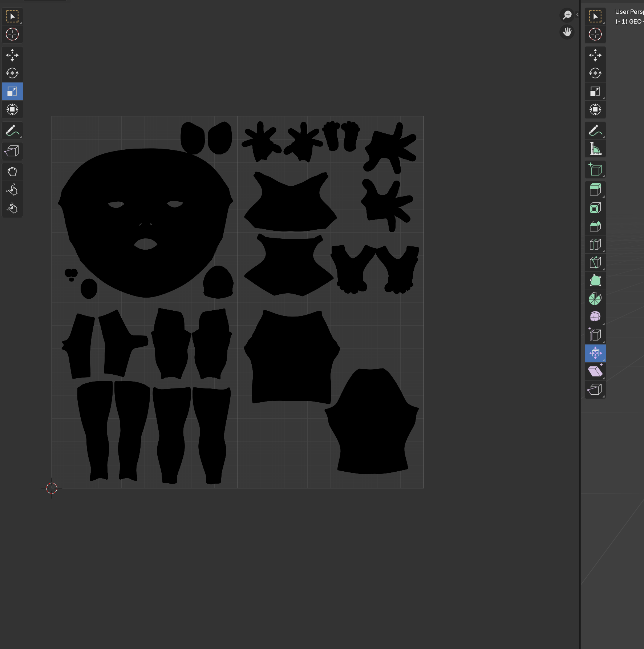Select the Annotate tool in the UV editor
Screen dimensions: 644x649
click(12, 130)
